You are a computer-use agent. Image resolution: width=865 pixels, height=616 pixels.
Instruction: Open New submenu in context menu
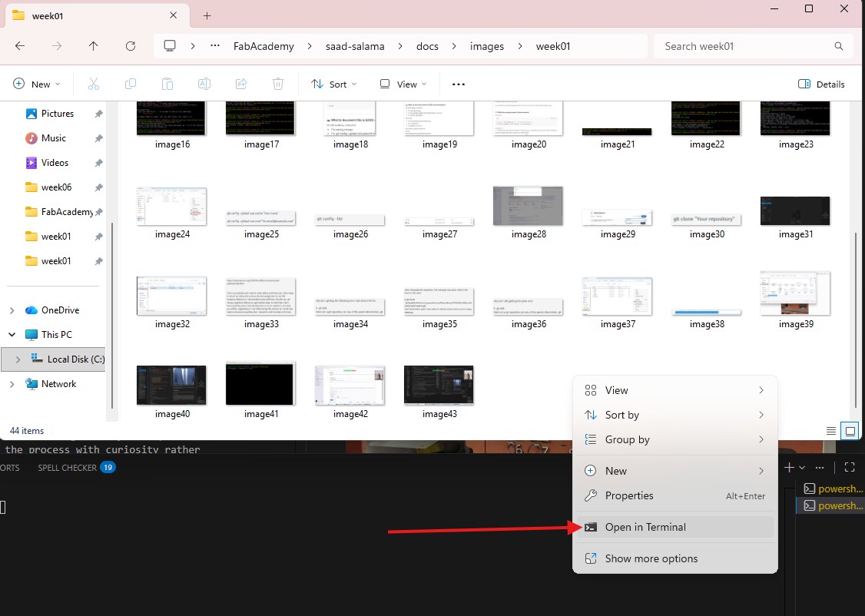[675, 471]
